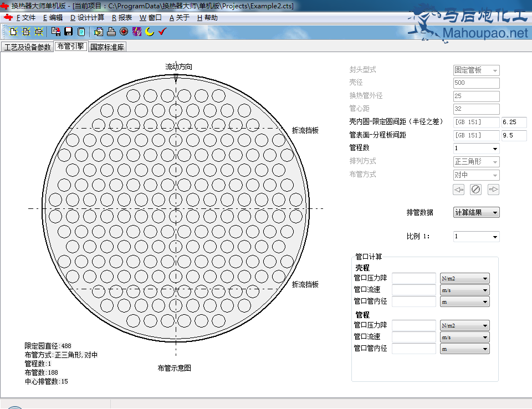The width and height of the screenshot is (532, 409).
Task: Switch to the 国家标准库 tab
Action: (108, 47)
